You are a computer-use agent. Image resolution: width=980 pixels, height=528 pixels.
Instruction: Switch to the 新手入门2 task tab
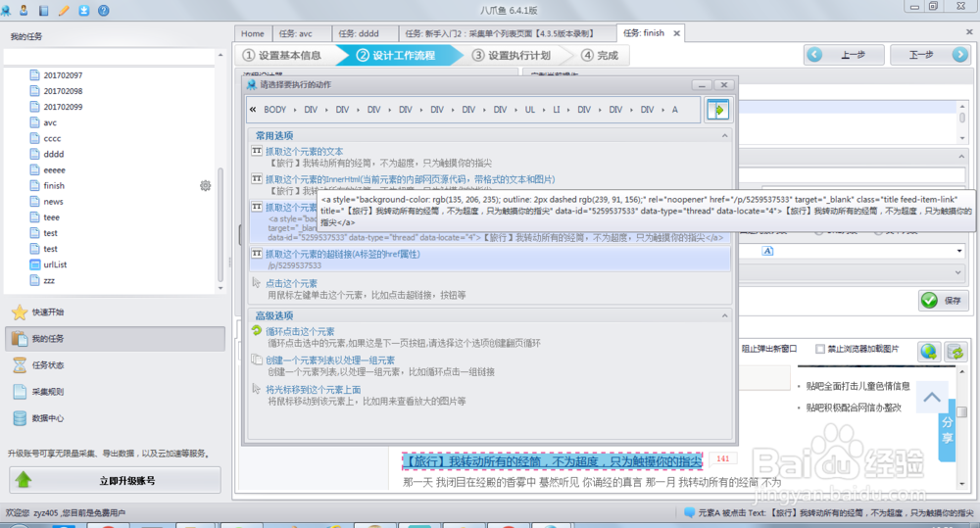(x=507, y=33)
